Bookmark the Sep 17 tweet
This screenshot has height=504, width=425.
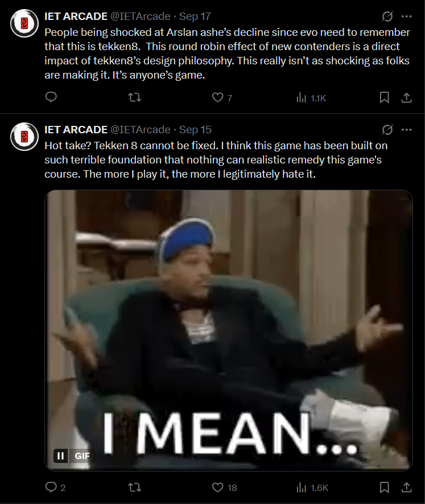click(384, 97)
